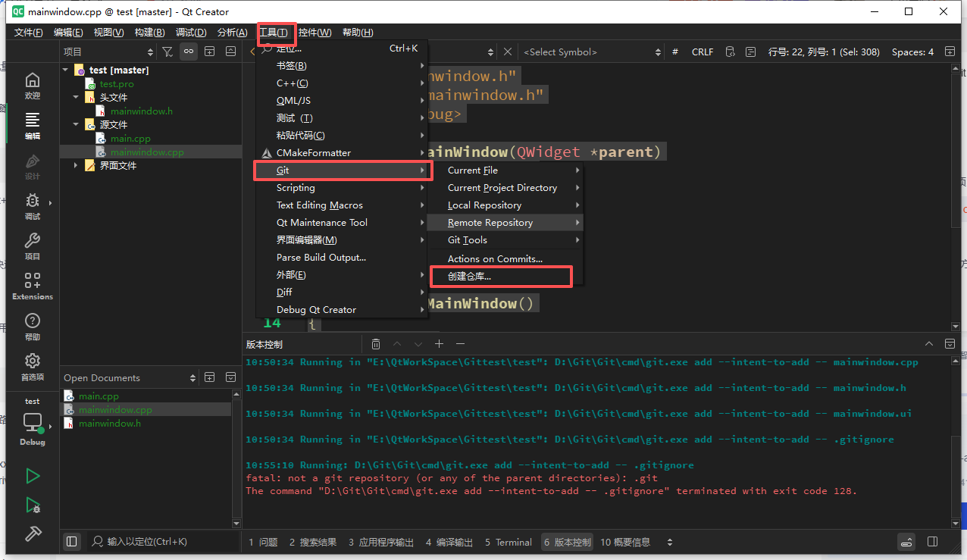The width and height of the screenshot is (967, 560).
Task: Toggle progress details button in status bar
Action: pyautogui.click(x=906, y=542)
